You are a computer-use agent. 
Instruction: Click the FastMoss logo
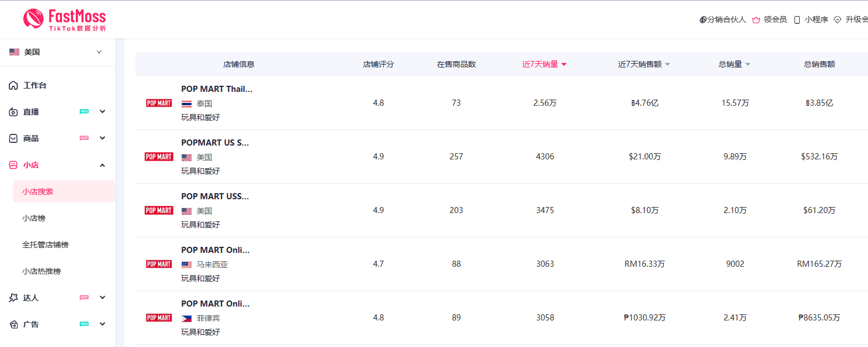click(64, 19)
